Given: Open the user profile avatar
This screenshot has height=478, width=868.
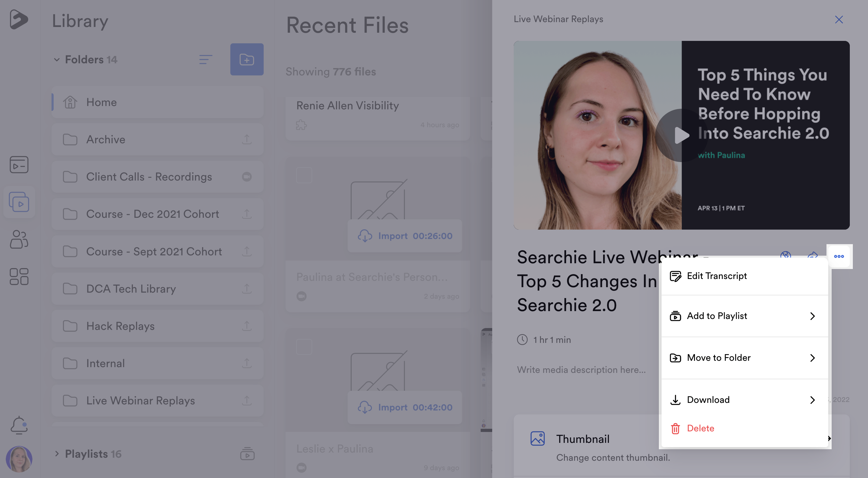Looking at the screenshot, I should click(19, 459).
